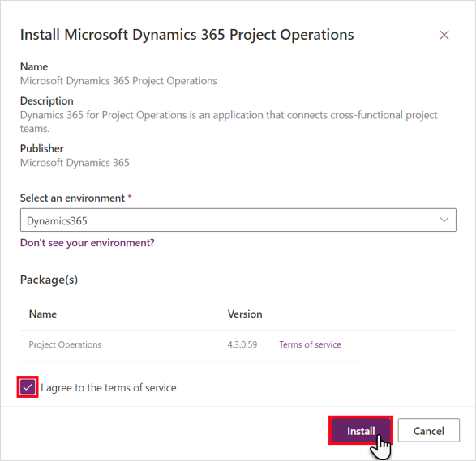Select the version number 4.3.0.59
Image resolution: width=476 pixels, height=461 pixels.
pyautogui.click(x=242, y=344)
